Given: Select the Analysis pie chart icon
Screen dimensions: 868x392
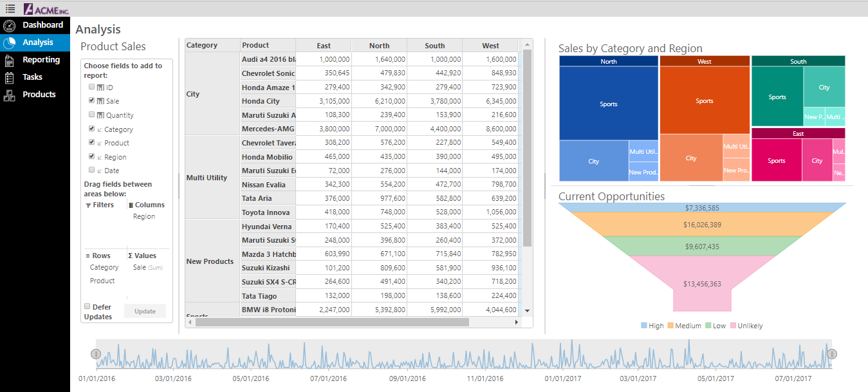Looking at the screenshot, I should coord(10,43).
